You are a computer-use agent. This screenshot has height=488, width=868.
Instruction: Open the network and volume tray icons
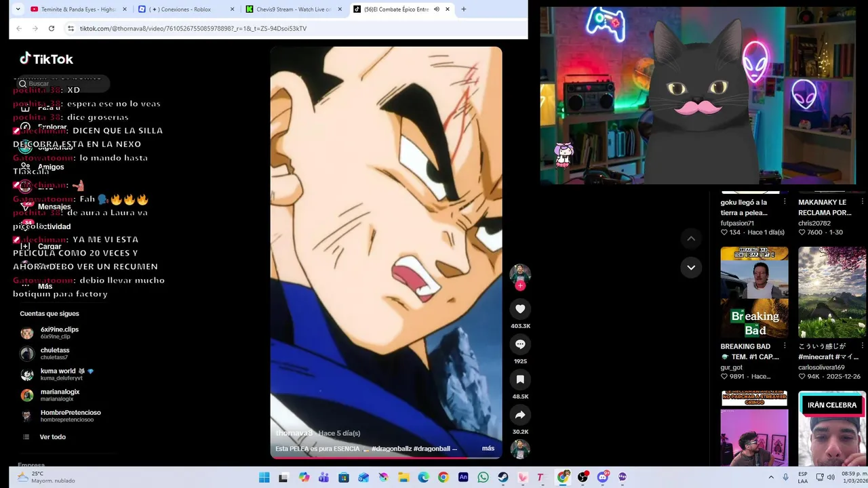click(825, 477)
